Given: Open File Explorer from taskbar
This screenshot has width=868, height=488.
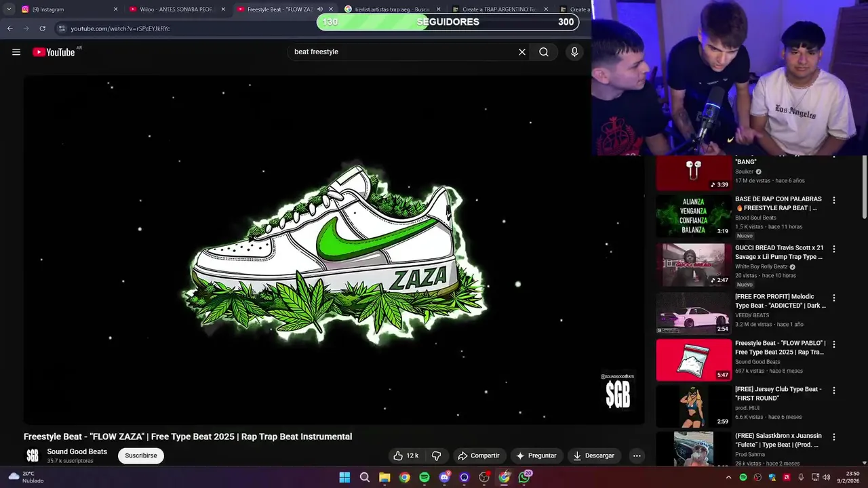Looking at the screenshot, I should [x=384, y=477].
